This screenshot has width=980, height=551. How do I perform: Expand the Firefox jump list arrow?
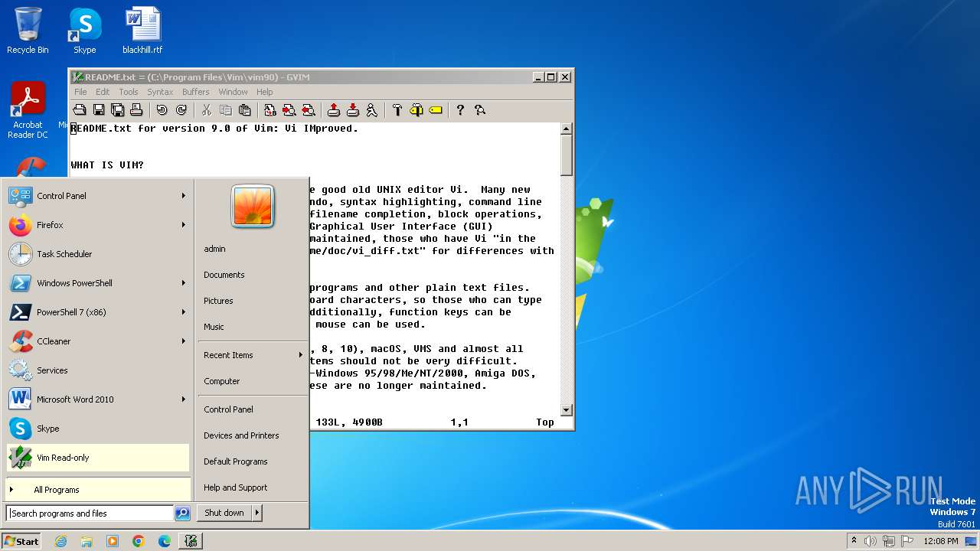tap(183, 225)
